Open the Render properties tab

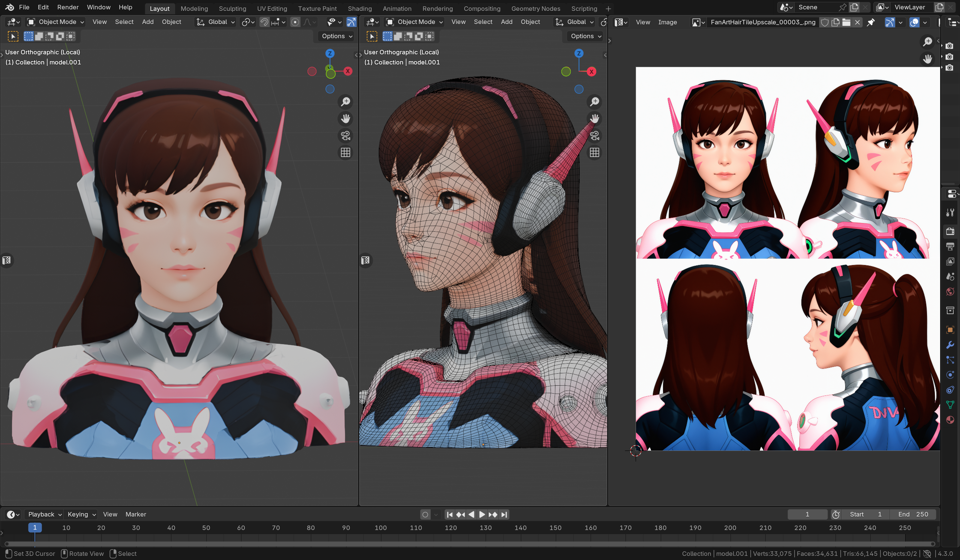[x=950, y=231]
